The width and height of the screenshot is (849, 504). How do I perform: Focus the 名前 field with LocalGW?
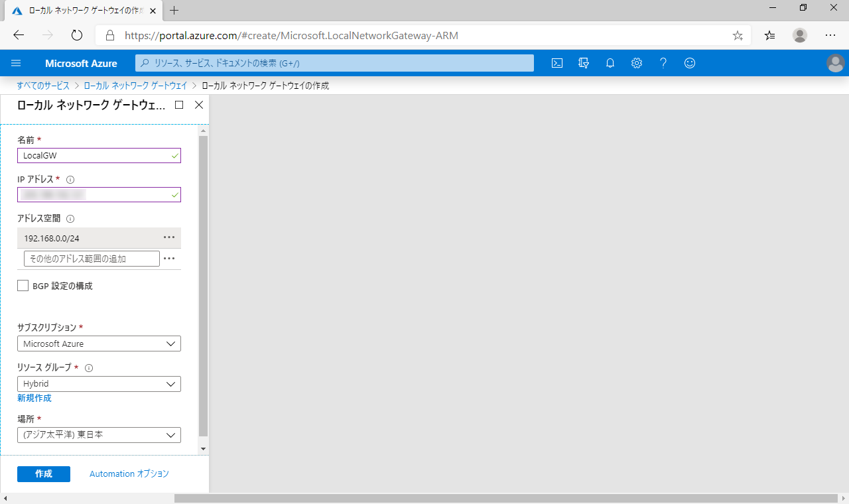pyautogui.click(x=99, y=155)
